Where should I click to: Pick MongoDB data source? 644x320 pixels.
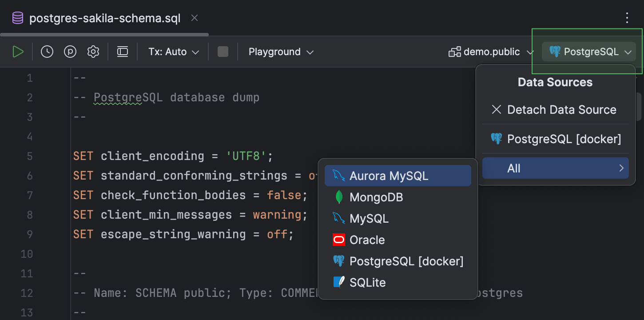pyautogui.click(x=376, y=197)
